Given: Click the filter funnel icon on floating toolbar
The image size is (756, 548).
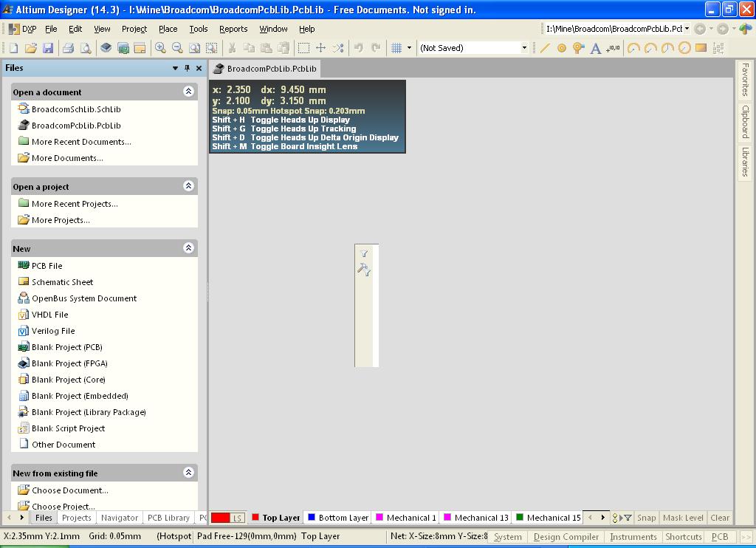Looking at the screenshot, I should click(x=364, y=254).
